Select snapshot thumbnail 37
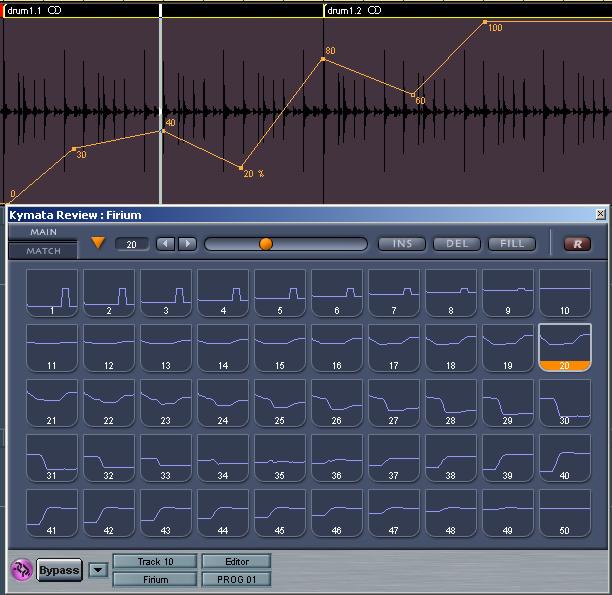 (x=394, y=458)
